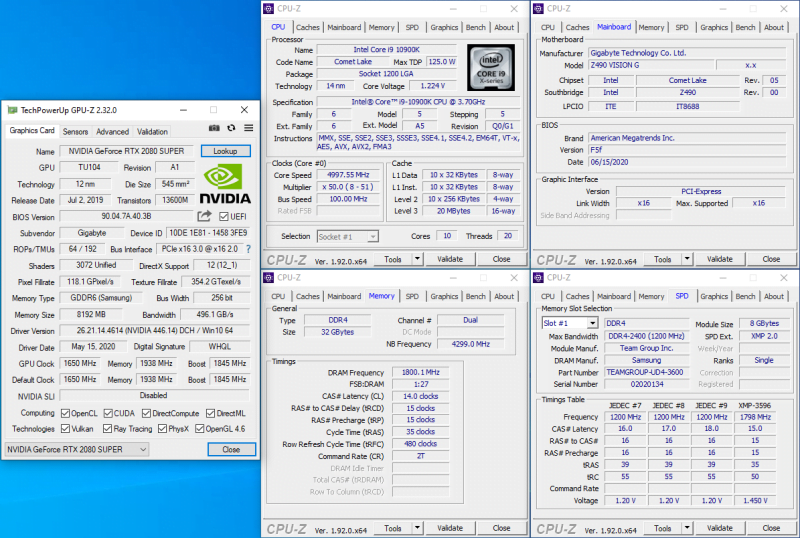Click the Multiplier x 50.0 value

pyautogui.click(x=348, y=187)
